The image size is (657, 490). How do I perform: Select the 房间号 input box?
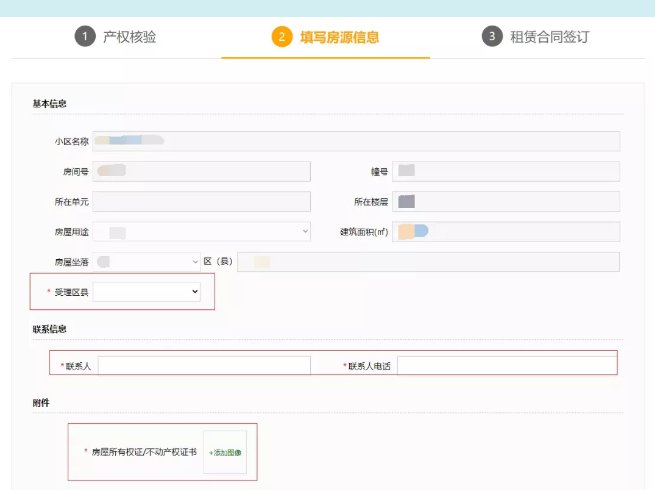tap(201, 171)
